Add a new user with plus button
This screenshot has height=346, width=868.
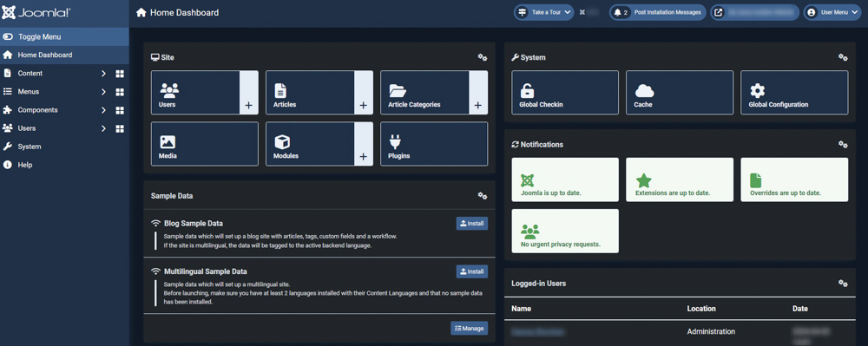pyautogui.click(x=248, y=92)
